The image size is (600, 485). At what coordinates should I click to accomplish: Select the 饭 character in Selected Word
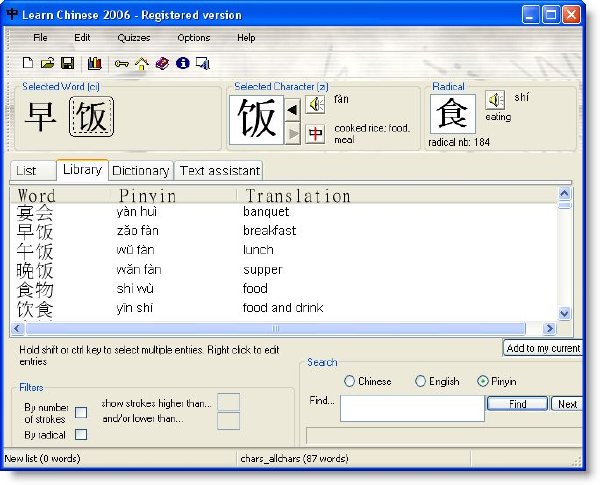pyautogui.click(x=91, y=117)
